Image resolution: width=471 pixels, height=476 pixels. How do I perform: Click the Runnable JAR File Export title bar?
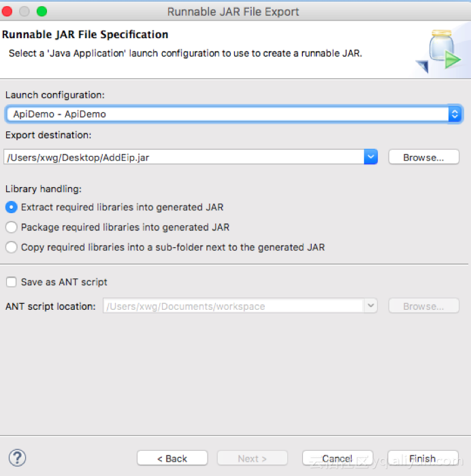(233, 12)
